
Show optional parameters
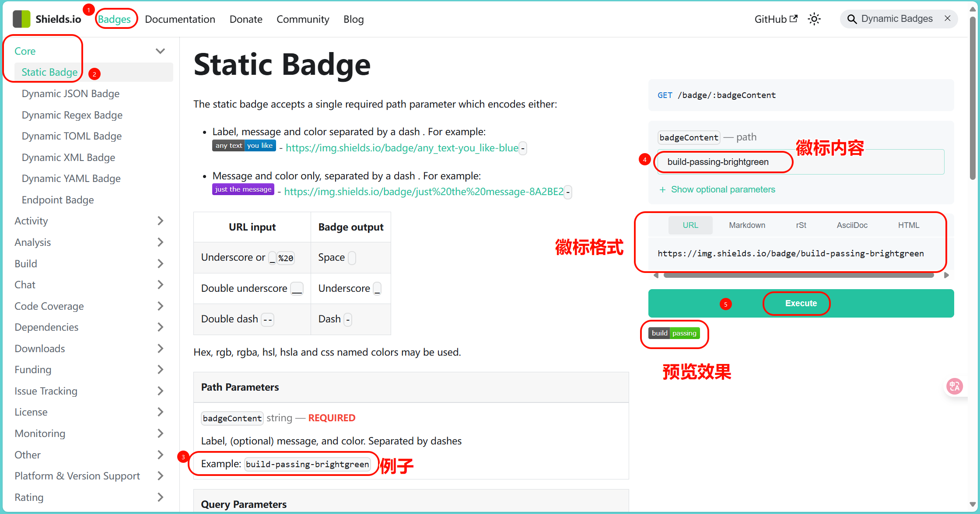(717, 189)
